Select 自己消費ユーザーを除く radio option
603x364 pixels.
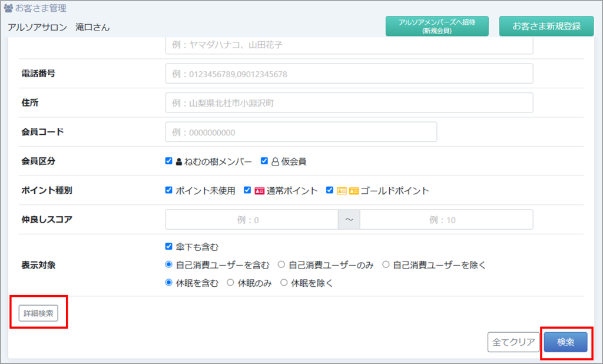click(386, 264)
